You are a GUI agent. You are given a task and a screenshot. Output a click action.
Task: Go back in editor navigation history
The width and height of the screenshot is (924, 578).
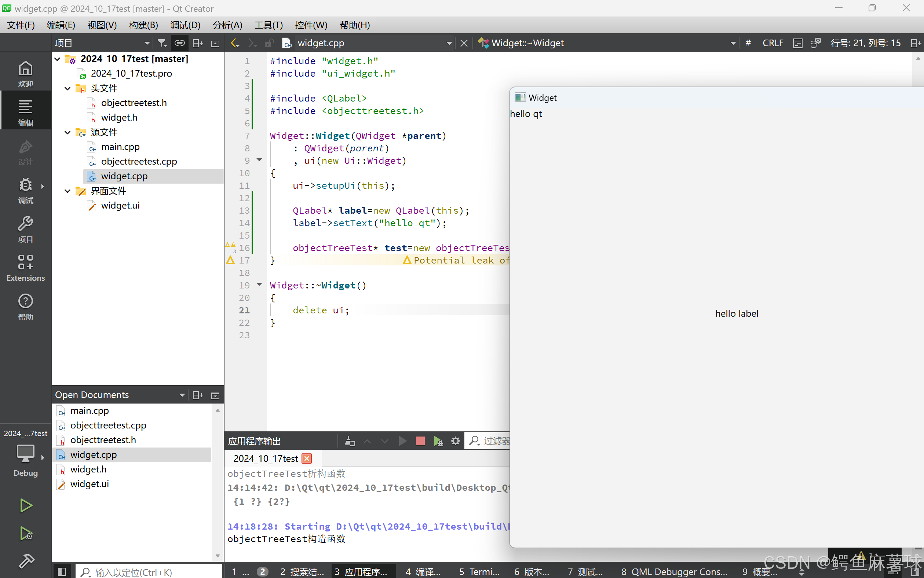pyautogui.click(x=235, y=43)
